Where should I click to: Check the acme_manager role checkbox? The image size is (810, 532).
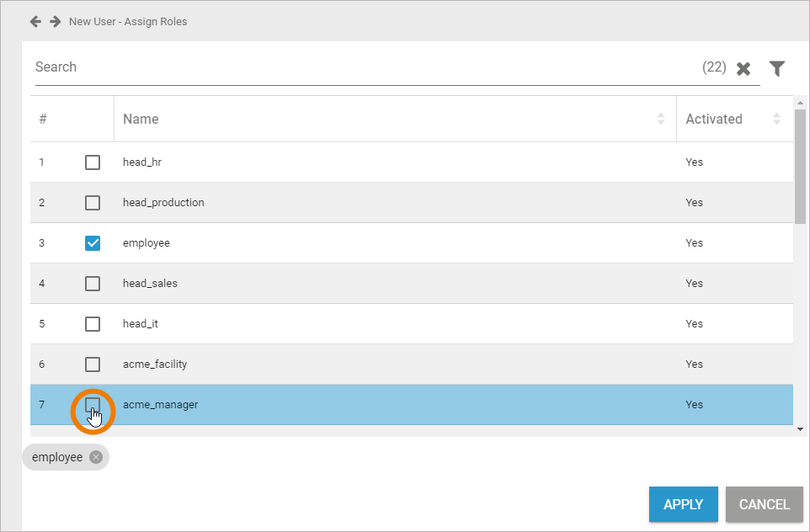[93, 405]
